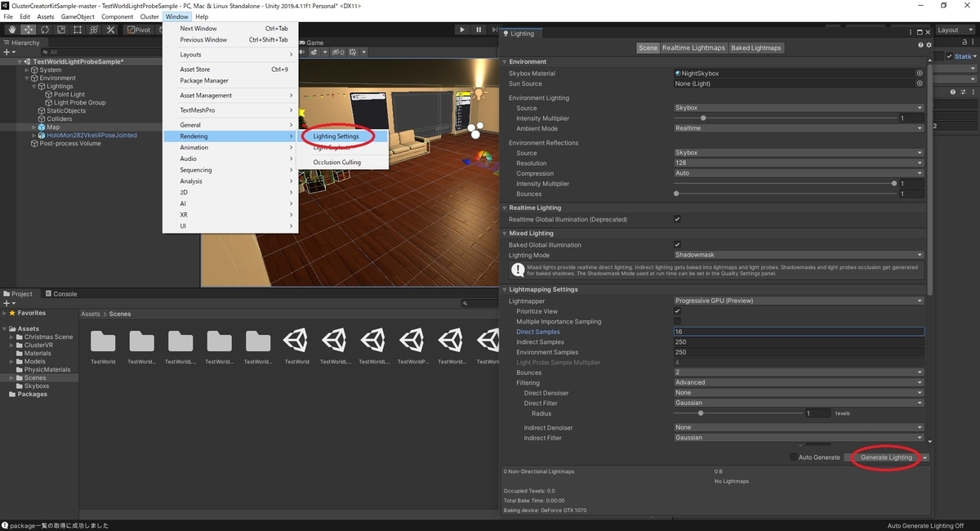
Task: Select the Scale tool in toolbar
Action: click(x=60, y=29)
